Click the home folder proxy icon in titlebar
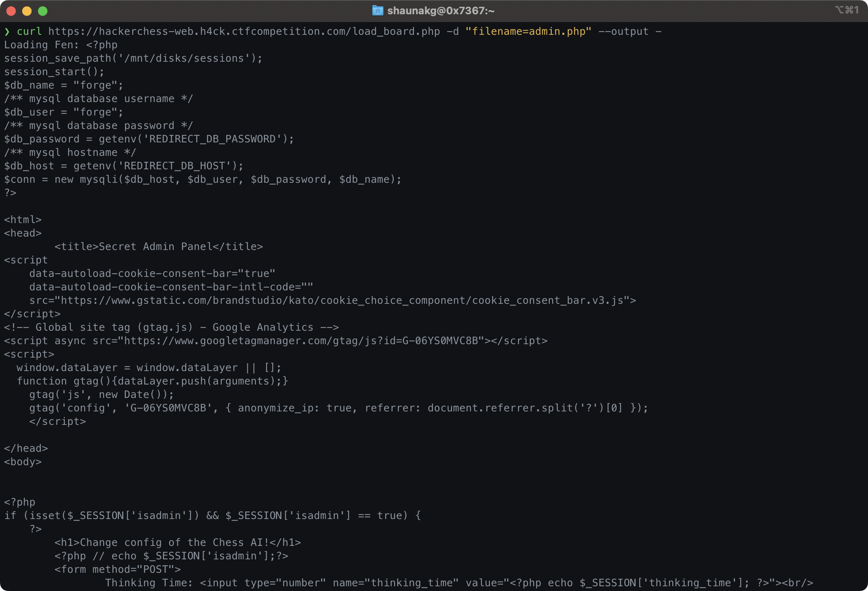The image size is (868, 591). pos(377,11)
